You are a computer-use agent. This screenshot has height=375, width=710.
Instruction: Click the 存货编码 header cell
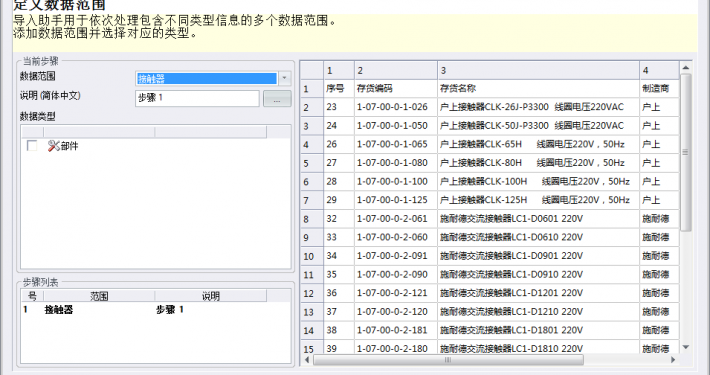[x=396, y=88]
